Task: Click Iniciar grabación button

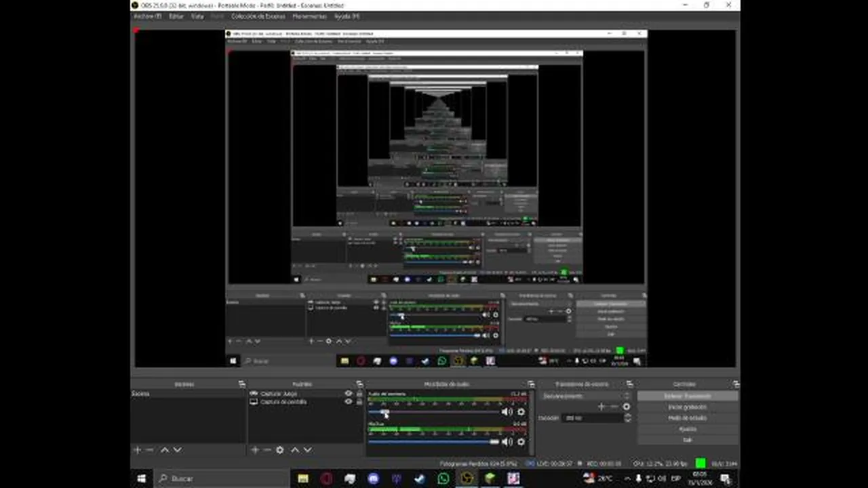Action: (x=687, y=407)
